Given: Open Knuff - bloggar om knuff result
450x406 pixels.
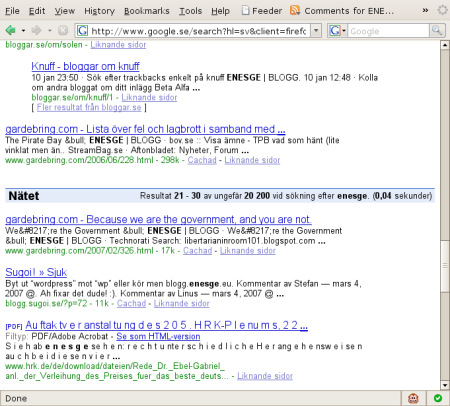Looking at the screenshot, I should tap(85, 66).
